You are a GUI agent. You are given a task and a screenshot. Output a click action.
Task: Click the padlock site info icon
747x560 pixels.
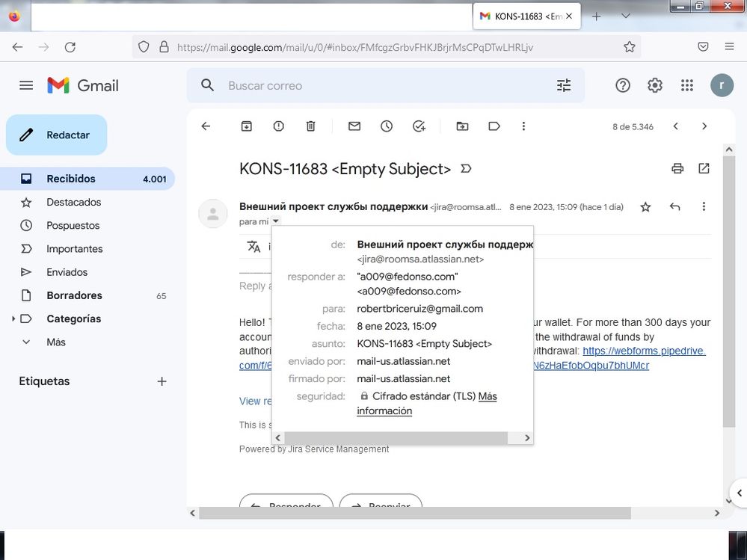tap(164, 46)
